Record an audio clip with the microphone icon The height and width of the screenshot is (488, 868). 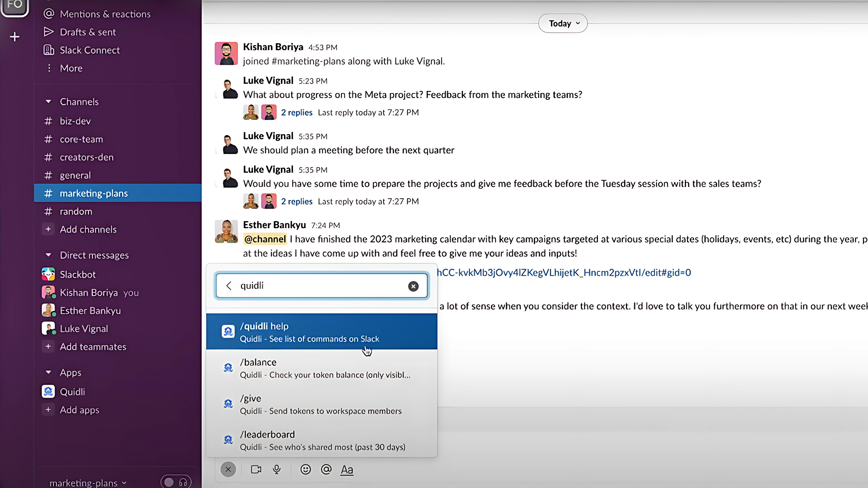click(277, 469)
